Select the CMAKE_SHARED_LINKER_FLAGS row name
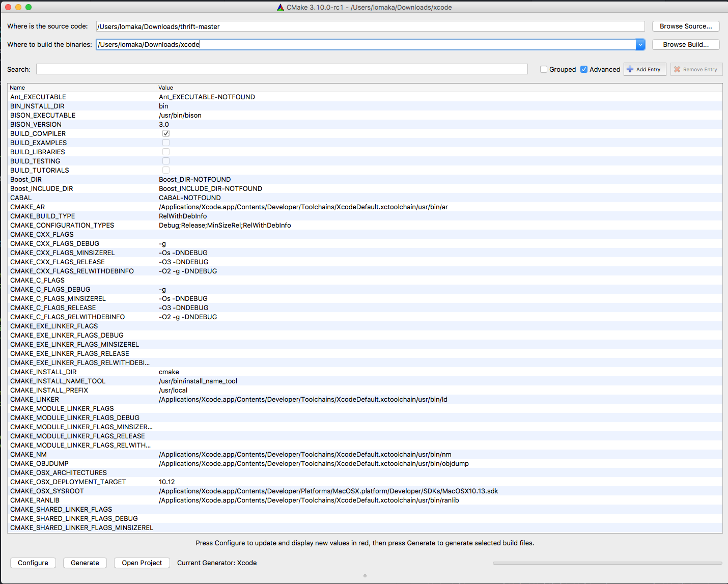728x584 pixels. click(61, 509)
